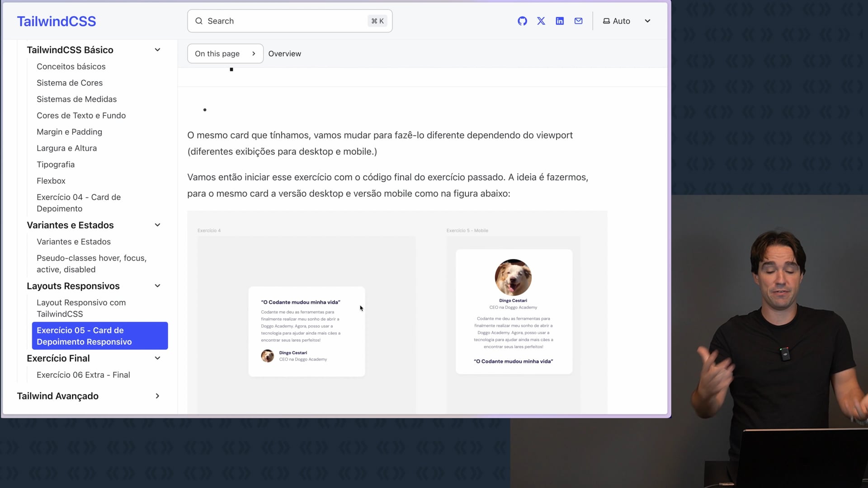Click the laptop icon beside Auto

tap(606, 21)
